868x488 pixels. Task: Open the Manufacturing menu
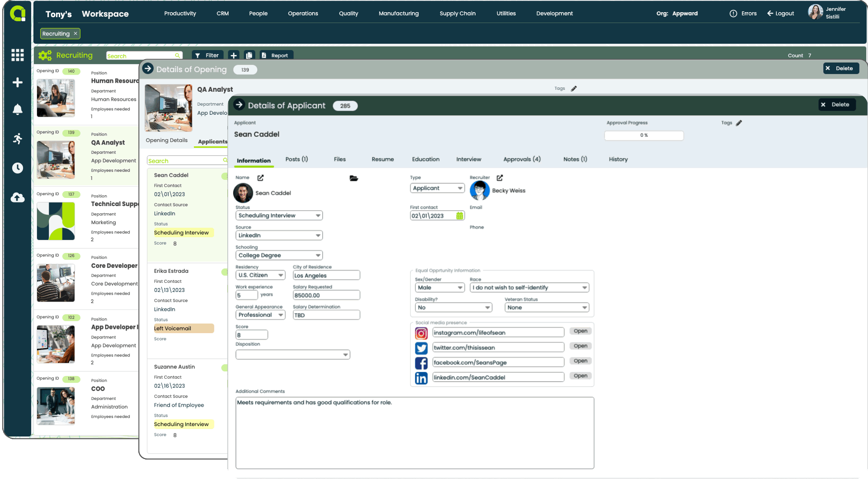pos(399,14)
